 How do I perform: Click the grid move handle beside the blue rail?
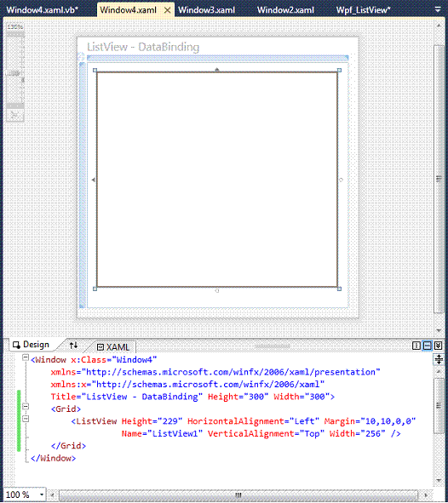pos(81,57)
